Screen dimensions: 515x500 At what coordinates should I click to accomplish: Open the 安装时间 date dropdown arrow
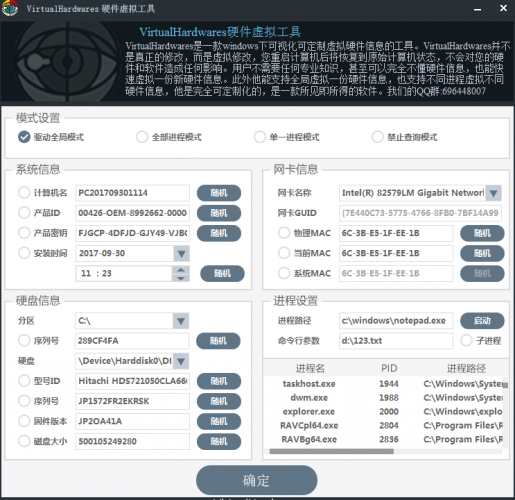(182, 254)
